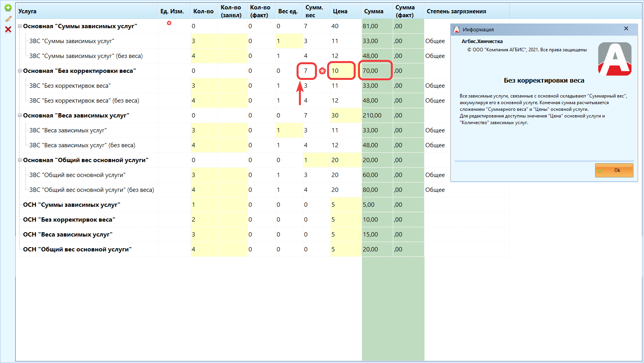Edit quantity 1 of ОСН "Суммы зависимых услуг"
644x363 pixels.
[204, 205]
